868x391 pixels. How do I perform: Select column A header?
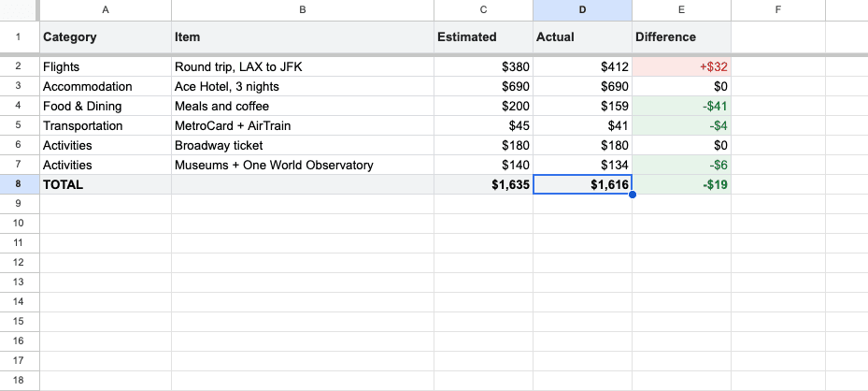[106, 10]
